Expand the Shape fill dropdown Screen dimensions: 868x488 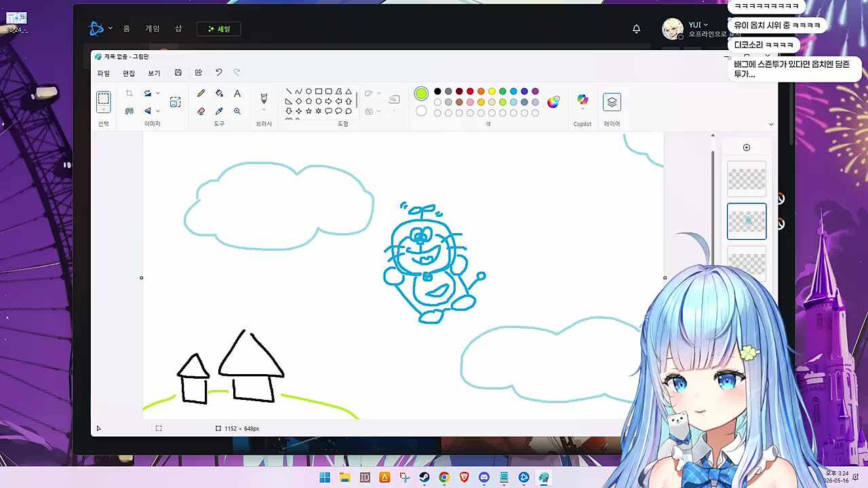click(378, 111)
